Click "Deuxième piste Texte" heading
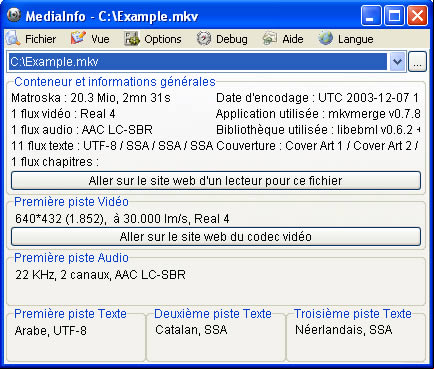This screenshot has width=434, height=369. pos(213,314)
